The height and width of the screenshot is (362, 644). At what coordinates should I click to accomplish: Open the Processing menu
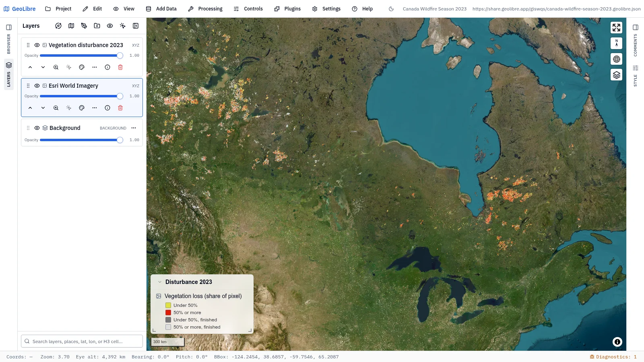point(205,9)
